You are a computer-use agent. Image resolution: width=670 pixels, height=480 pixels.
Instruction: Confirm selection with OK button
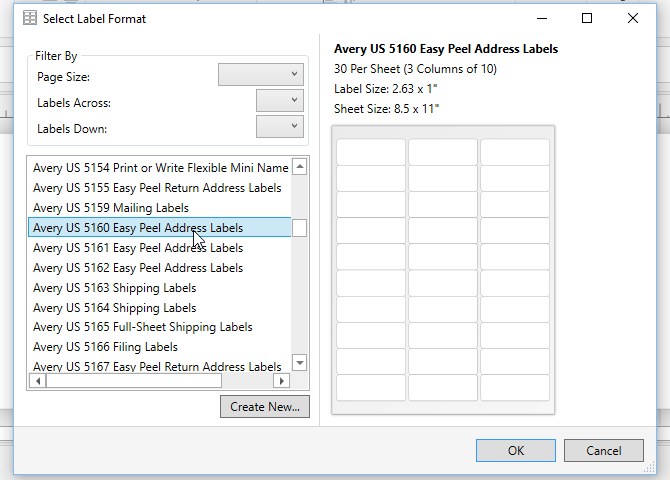pyautogui.click(x=516, y=451)
